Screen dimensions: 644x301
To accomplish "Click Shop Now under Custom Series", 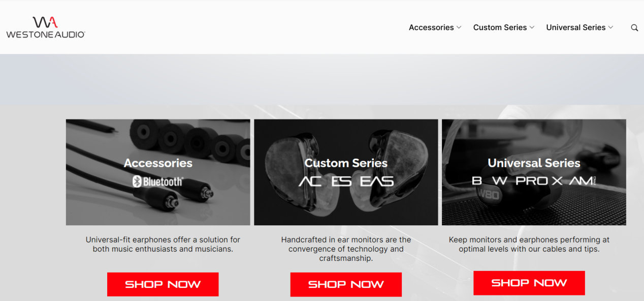I will pos(346,284).
